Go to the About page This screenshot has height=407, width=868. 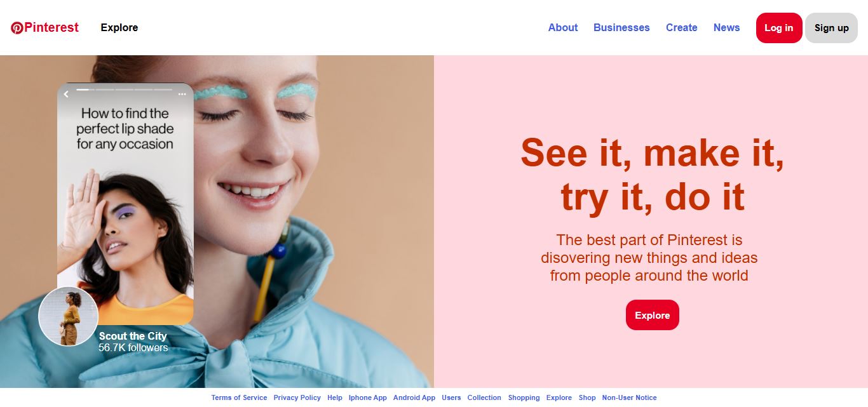coord(563,27)
